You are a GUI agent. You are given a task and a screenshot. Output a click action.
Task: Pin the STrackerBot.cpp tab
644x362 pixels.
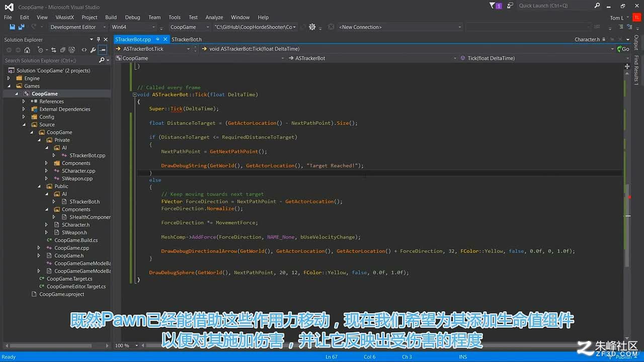[157, 39]
